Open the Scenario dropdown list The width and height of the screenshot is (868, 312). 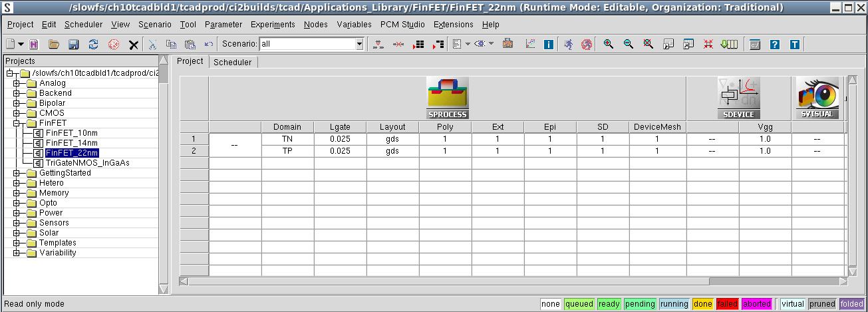(360, 45)
